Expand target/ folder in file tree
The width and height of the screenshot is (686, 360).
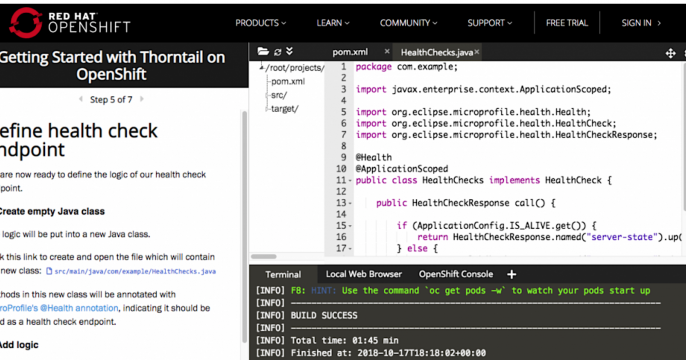pyautogui.click(x=284, y=108)
